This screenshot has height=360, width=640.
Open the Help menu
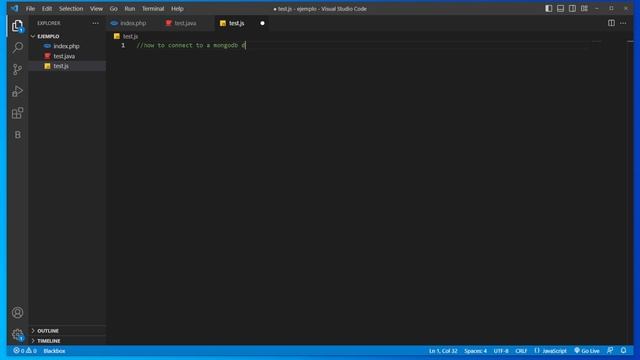tap(177, 9)
